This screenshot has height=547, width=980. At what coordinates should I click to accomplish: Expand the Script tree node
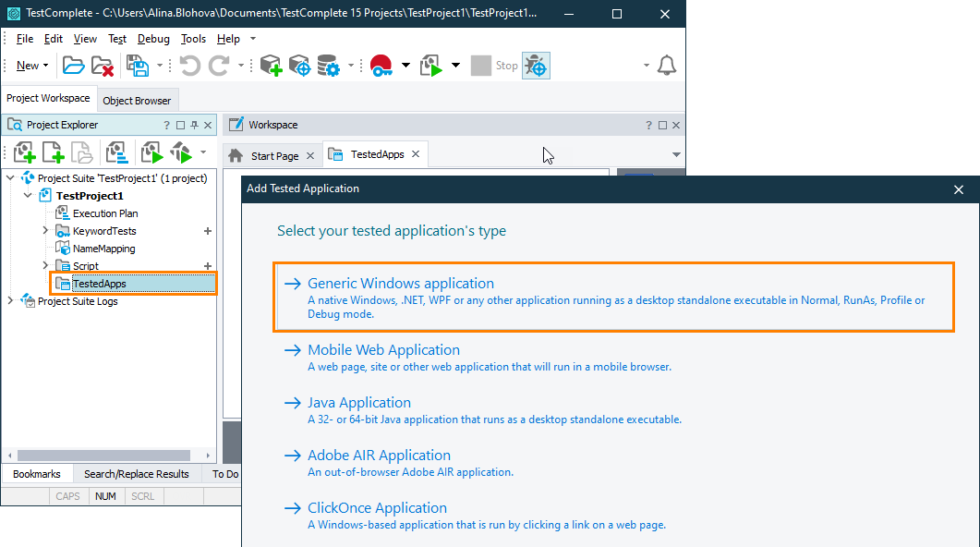click(x=43, y=265)
